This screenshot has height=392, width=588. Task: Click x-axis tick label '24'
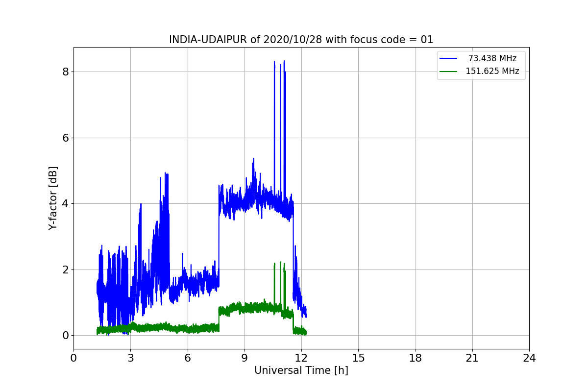point(529,358)
